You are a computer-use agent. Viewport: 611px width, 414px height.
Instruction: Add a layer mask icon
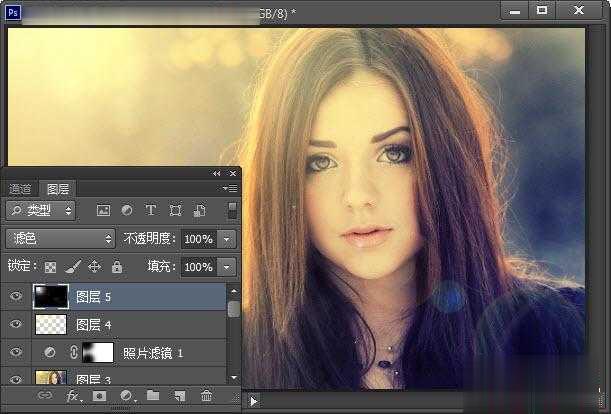99,396
